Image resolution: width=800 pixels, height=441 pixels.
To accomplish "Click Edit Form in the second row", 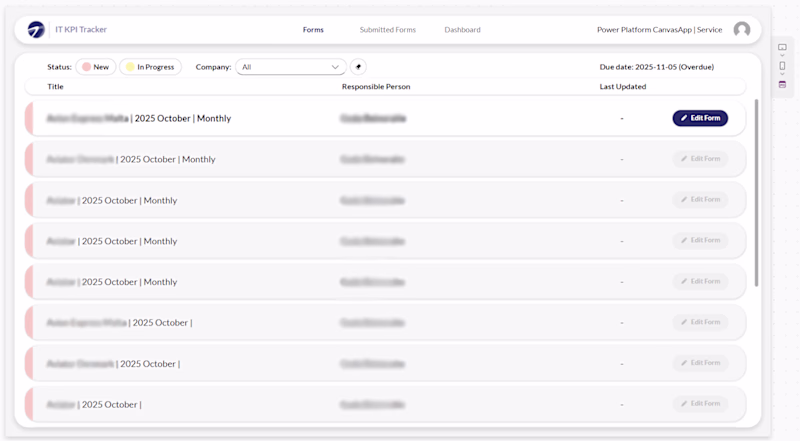I will [x=700, y=159].
